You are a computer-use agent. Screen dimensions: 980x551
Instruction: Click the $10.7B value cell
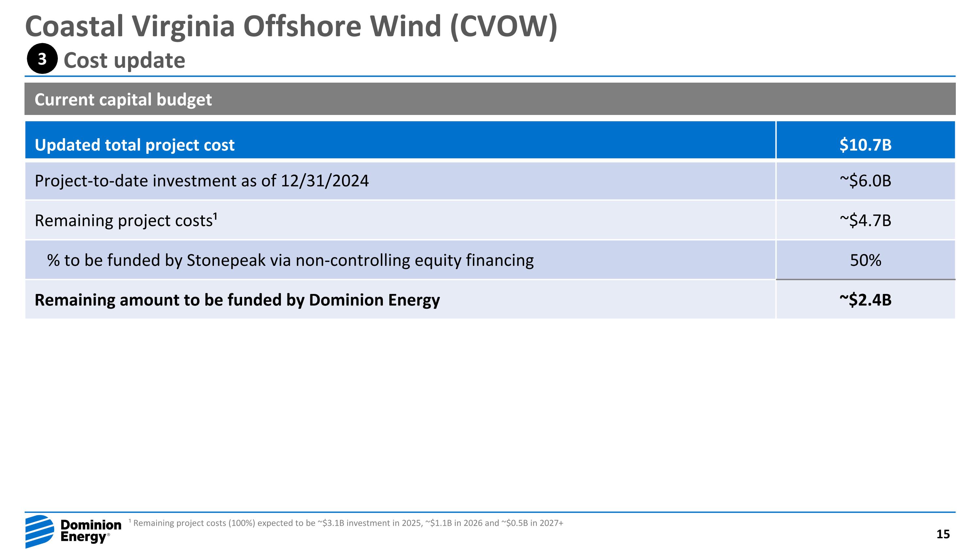point(865,145)
